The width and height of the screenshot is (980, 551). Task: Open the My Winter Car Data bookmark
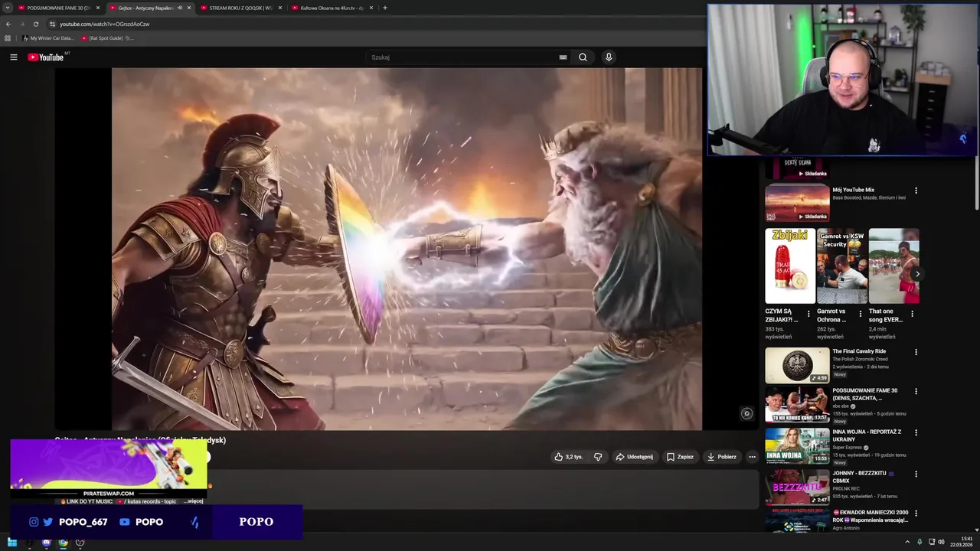[48, 37]
